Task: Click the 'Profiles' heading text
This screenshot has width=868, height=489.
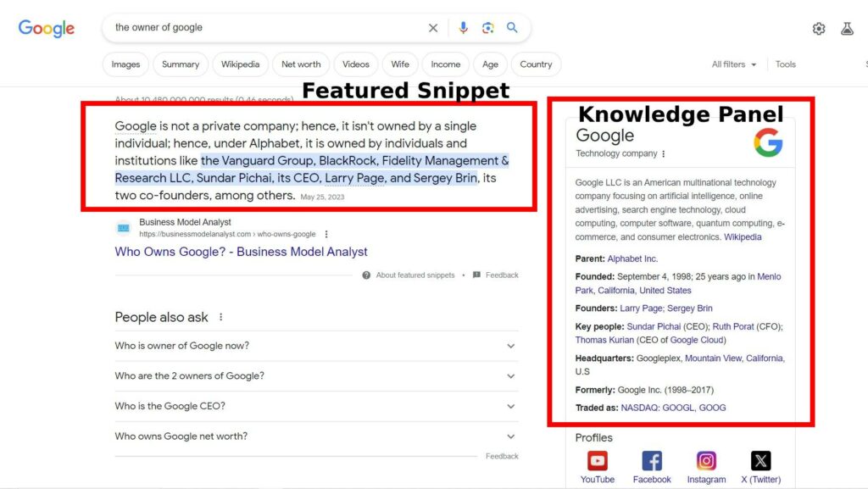Action: click(593, 437)
